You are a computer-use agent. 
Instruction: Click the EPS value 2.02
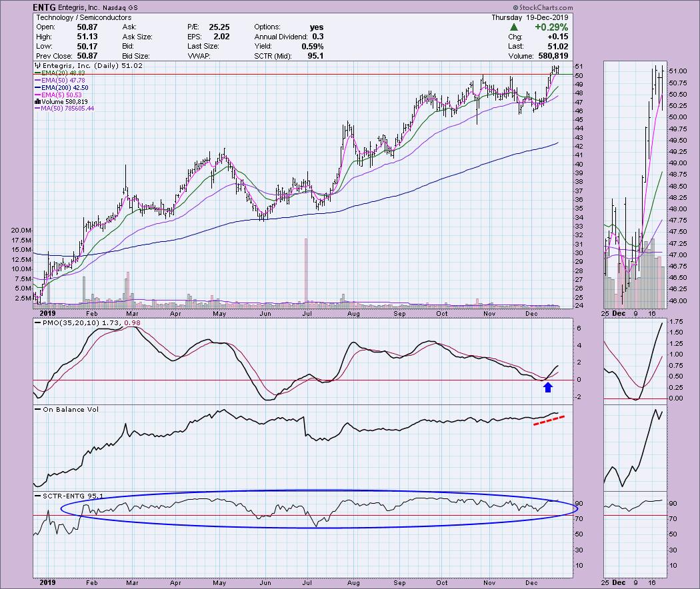pyautogui.click(x=222, y=37)
